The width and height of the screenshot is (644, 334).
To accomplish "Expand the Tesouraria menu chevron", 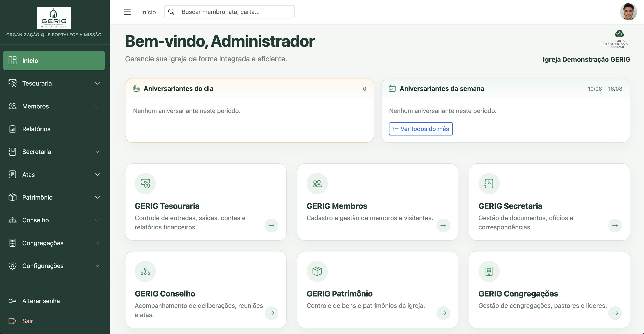I will coord(97,83).
